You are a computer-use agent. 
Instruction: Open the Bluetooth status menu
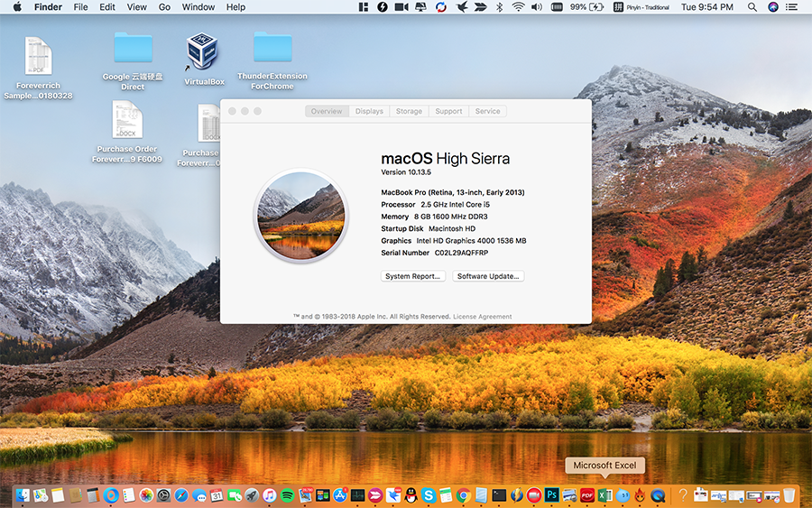(x=499, y=7)
